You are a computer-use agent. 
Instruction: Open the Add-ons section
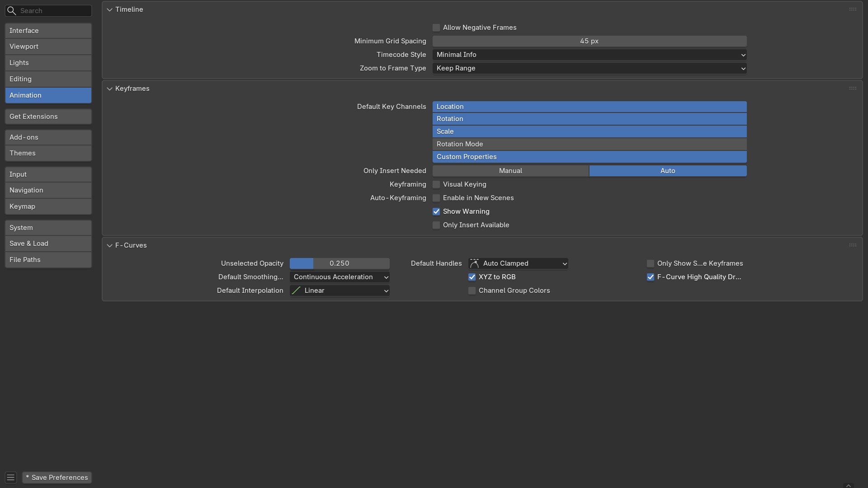point(48,137)
